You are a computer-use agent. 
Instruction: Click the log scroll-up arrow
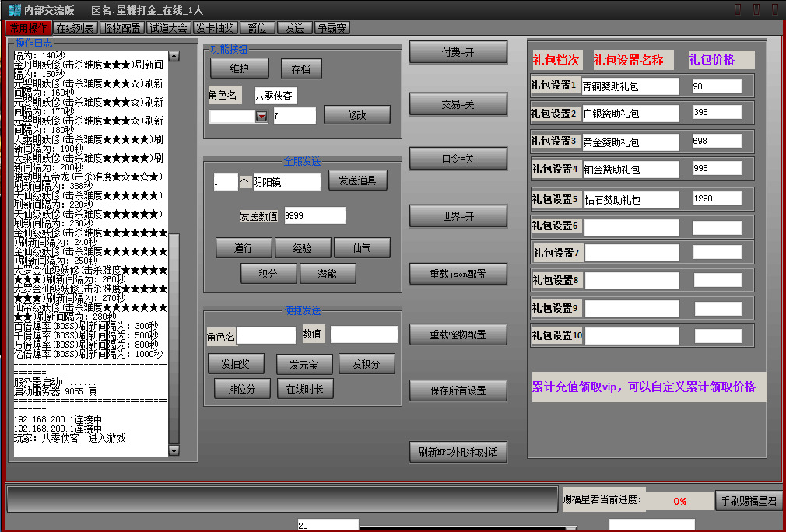tap(174, 57)
